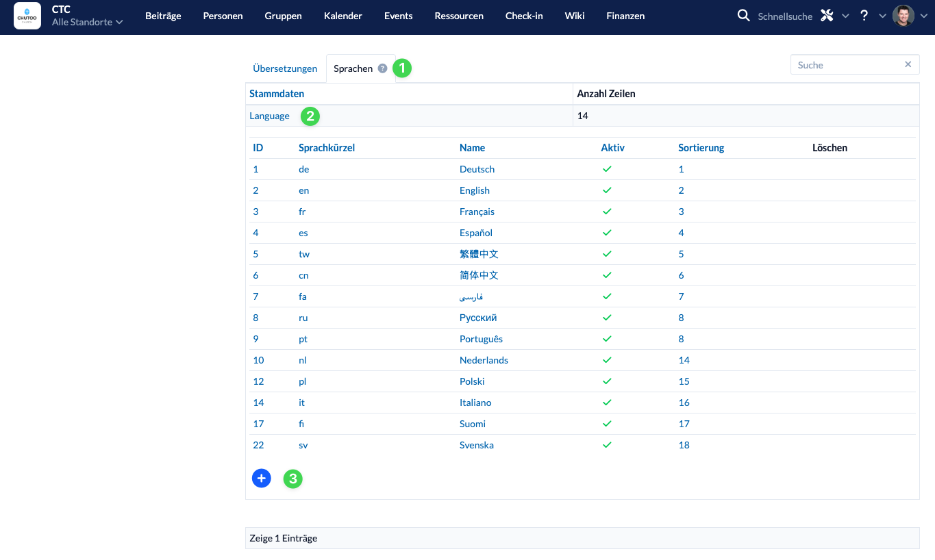Click into the Suche input field
Image resolution: width=935 pixels, height=560 pixels.
(x=846, y=65)
